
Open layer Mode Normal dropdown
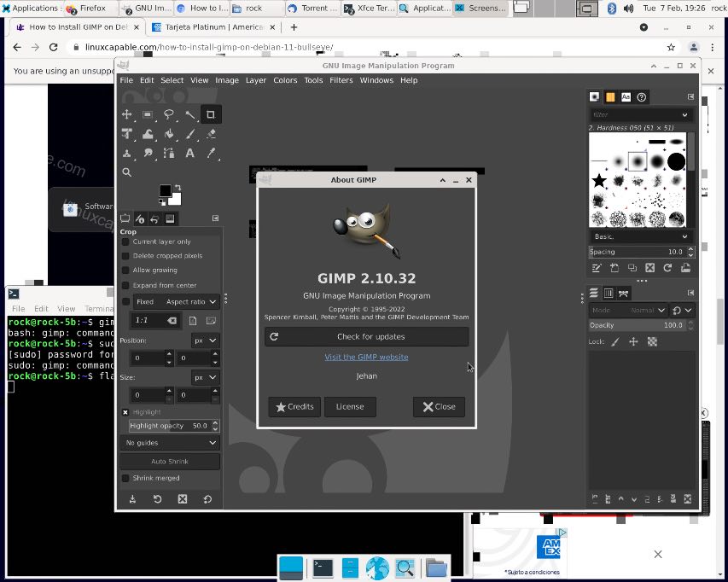point(629,310)
